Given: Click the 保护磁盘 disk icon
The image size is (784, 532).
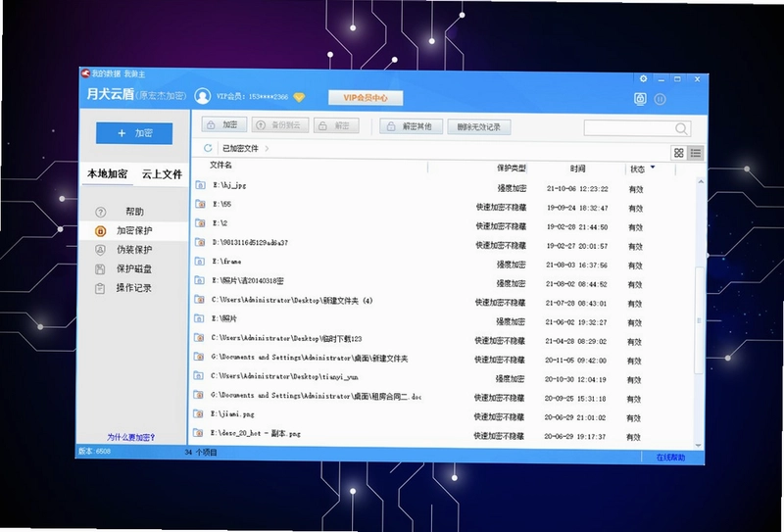Looking at the screenshot, I should coord(100,269).
